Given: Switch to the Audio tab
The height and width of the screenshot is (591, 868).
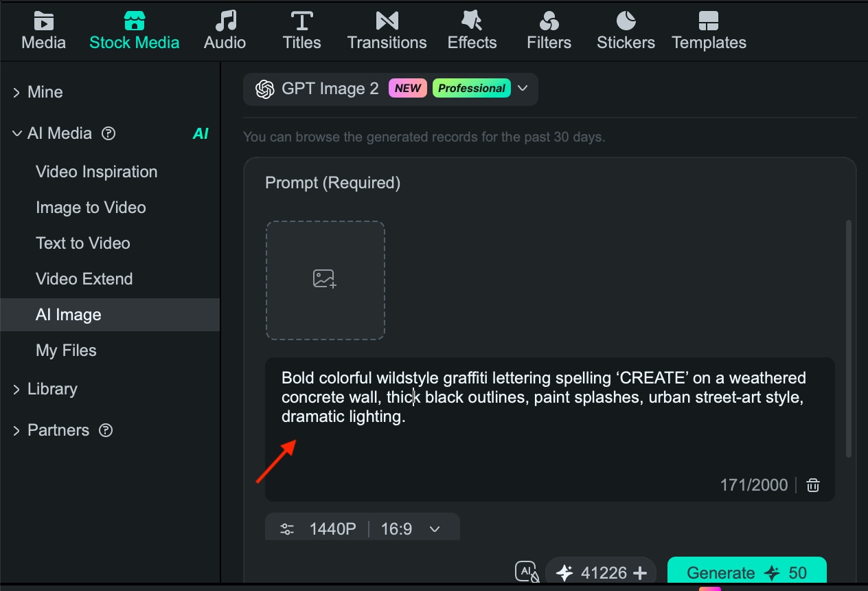Looking at the screenshot, I should coord(225,31).
